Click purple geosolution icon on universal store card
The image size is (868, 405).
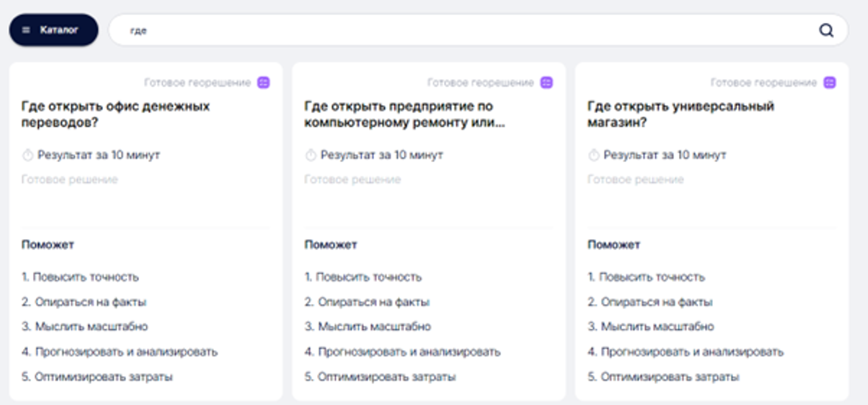[830, 83]
